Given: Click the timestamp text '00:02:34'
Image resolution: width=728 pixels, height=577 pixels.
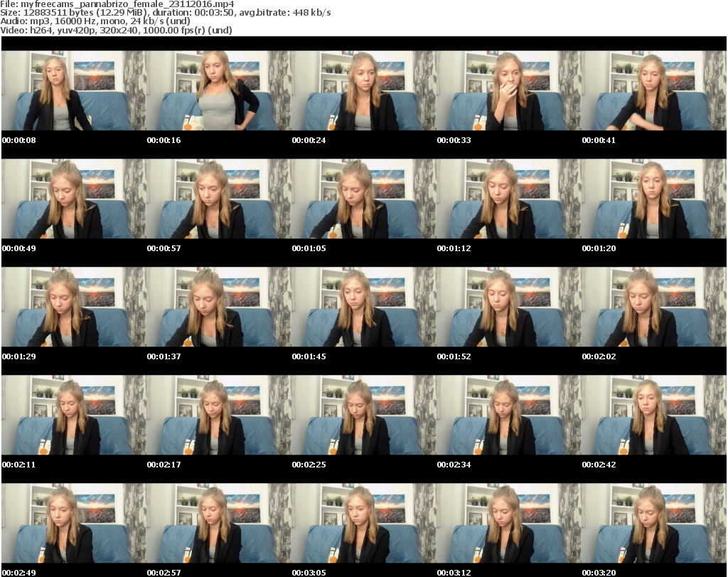Looking at the screenshot, I should pos(454,465).
